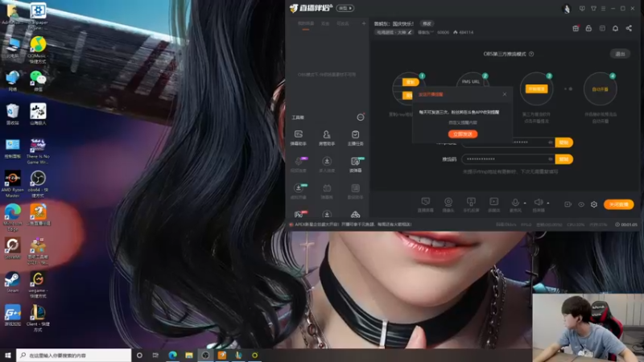This screenshot has width=644, height=362.
Task: Open File Explorer from the taskbar
Action: pyautogui.click(x=189, y=355)
